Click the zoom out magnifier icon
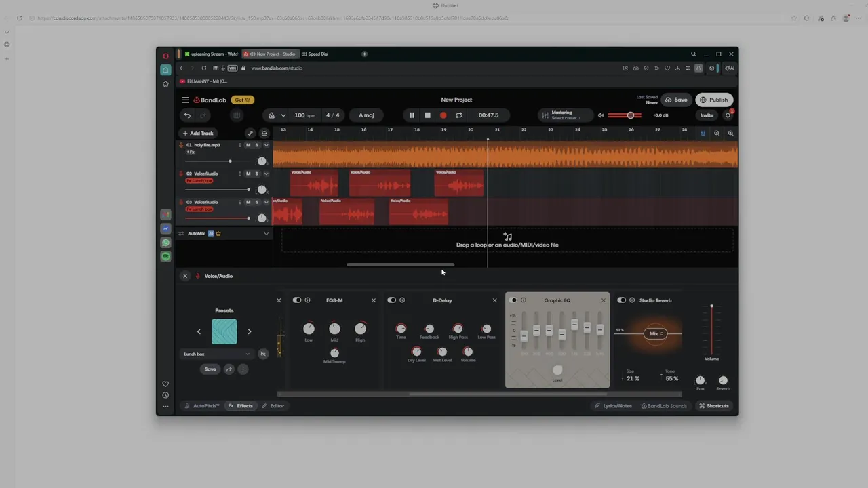868x488 pixels. (x=717, y=134)
